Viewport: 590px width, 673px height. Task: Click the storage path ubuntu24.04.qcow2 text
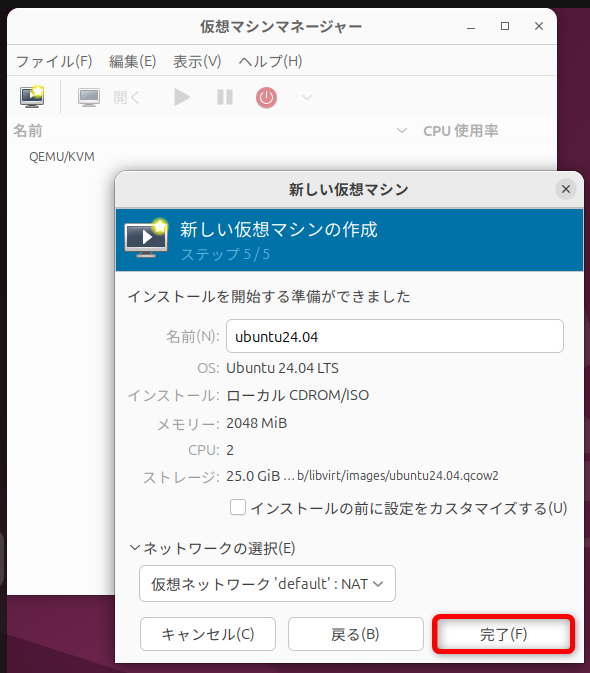point(398,476)
